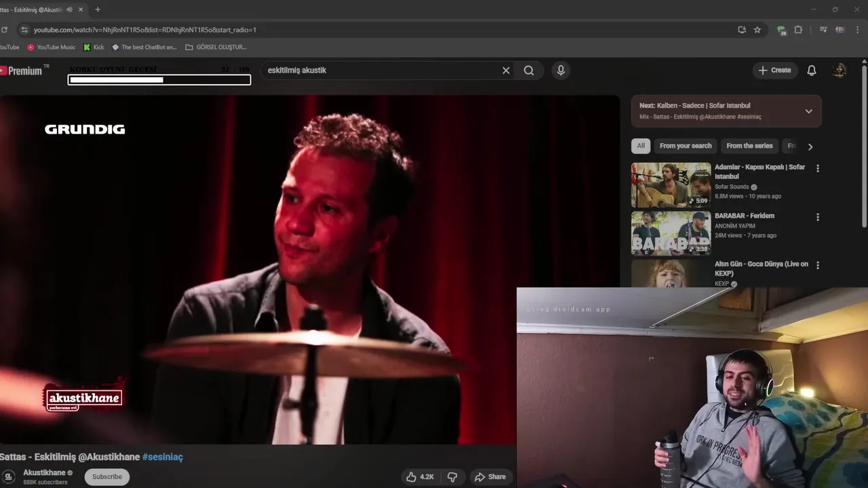This screenshot has height=488, width=868.
Task: Show more chips with the right arrow
Action: pos(810,146)
